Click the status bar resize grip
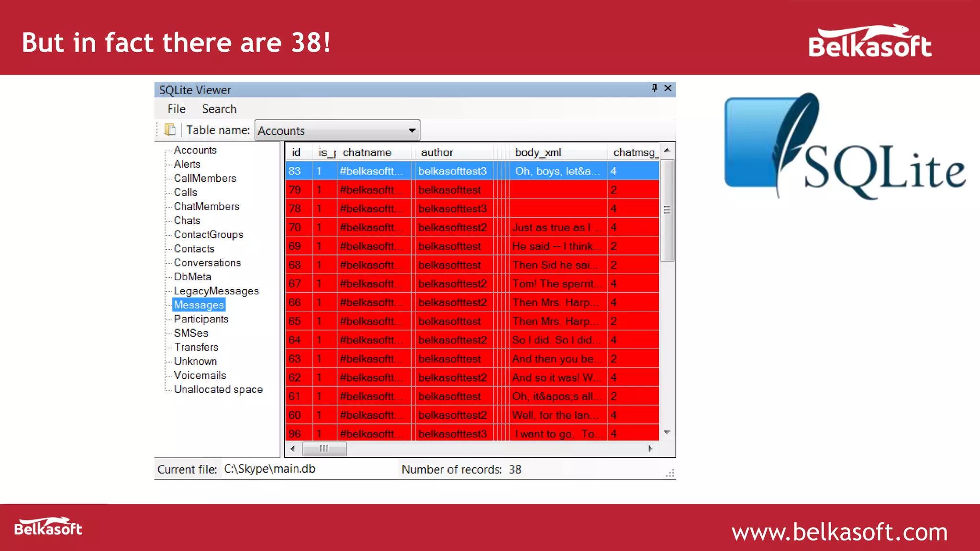Screen dimensions: 980x551 coord(670,473)
